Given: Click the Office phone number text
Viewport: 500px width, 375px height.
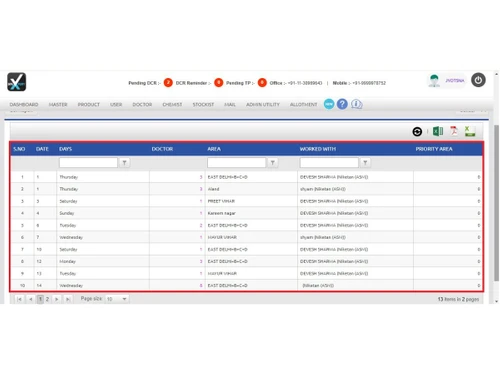Looking at the screenshot, I should pos(305,83).
